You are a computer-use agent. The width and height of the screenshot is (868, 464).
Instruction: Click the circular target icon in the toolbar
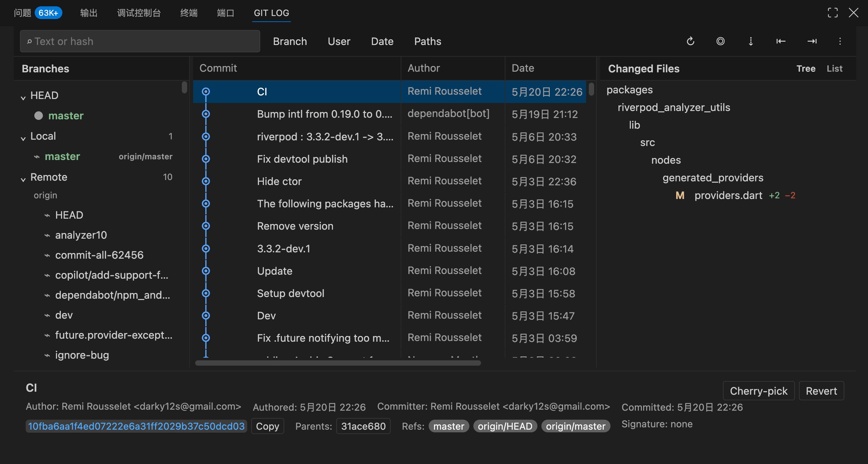[721, 41]
